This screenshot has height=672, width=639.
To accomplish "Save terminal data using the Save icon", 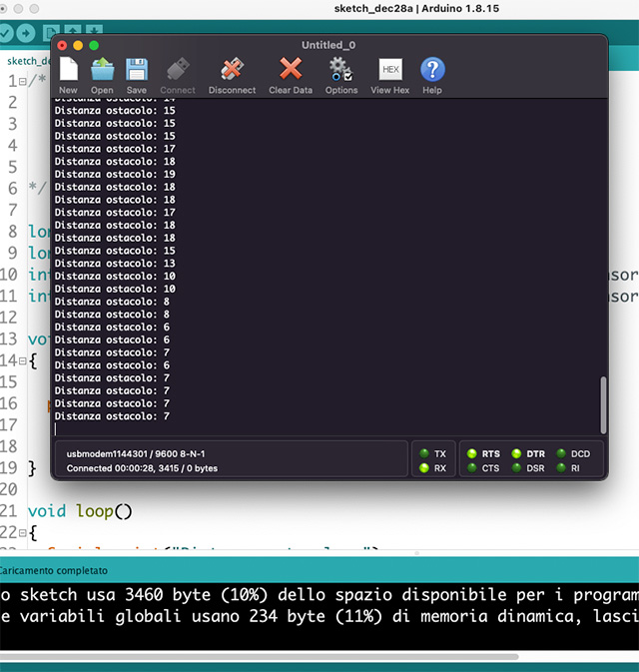I will click(137, 74).
